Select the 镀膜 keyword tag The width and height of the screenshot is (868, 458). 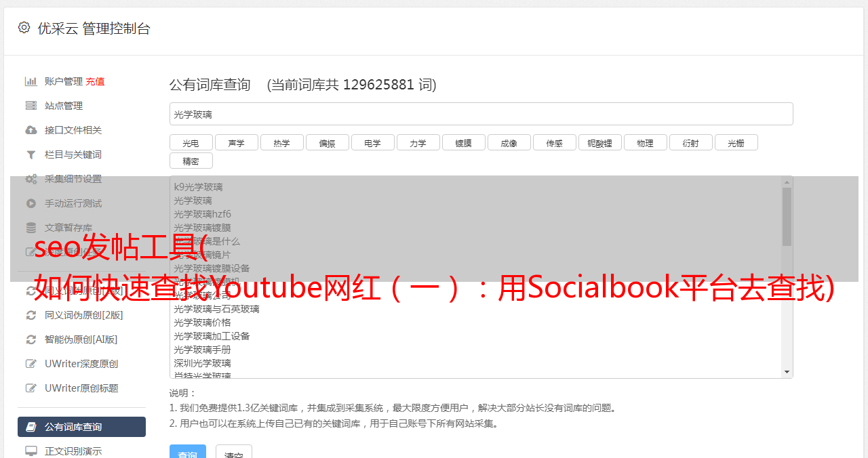coord(463,143)
